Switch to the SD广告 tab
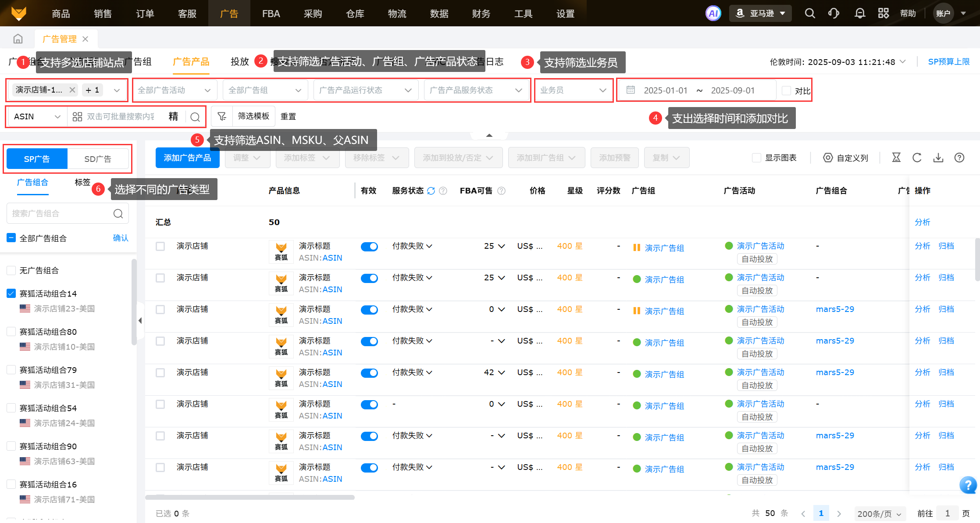This screenshot has width=980, height=523. point(98,159)
